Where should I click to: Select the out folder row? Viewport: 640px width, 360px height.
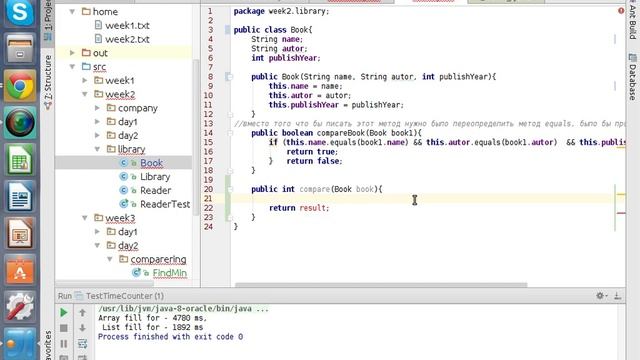(x=123, y=53)
